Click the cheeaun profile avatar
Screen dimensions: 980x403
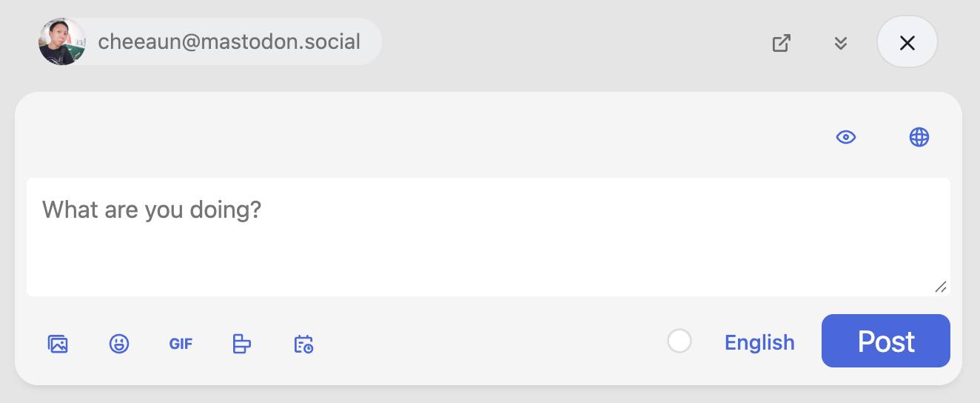61,41
